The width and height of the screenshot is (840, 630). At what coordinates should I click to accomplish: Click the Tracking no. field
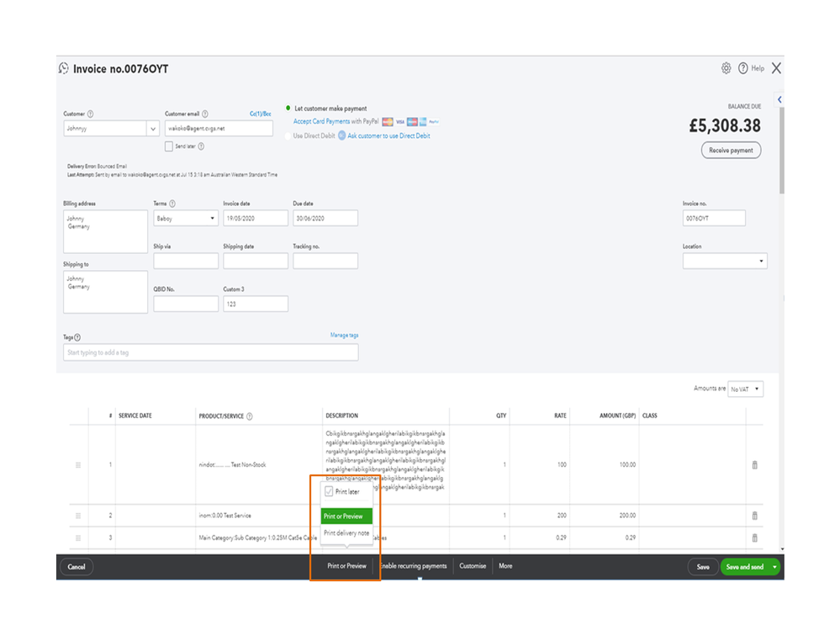[325, 261]
